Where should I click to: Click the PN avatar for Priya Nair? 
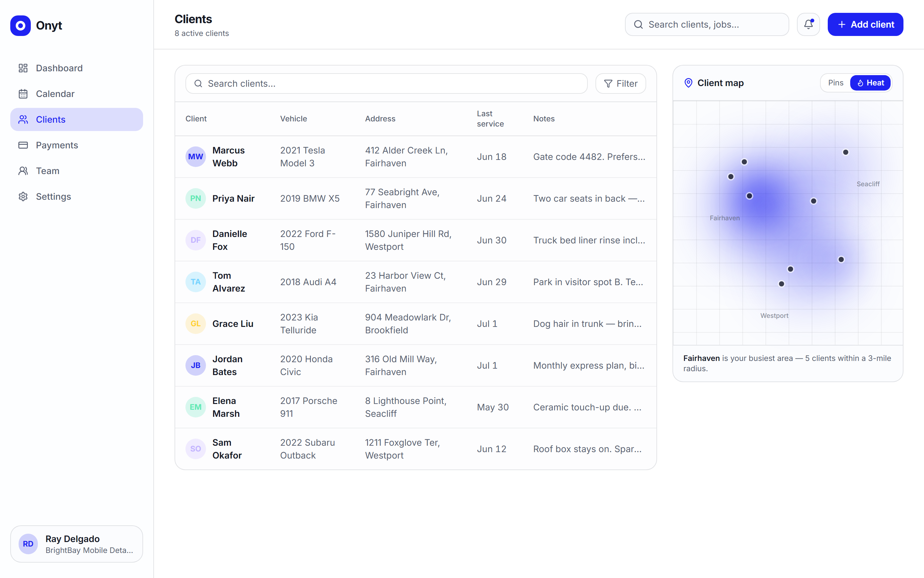pyautogui.click(x=195, y=198)
